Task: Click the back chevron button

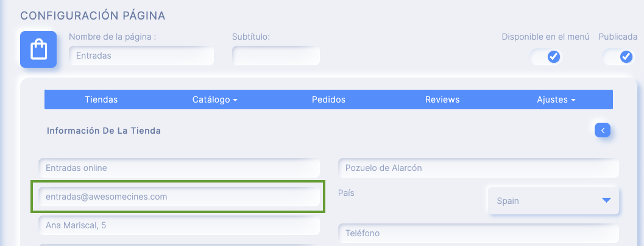Action: (603, 131)
